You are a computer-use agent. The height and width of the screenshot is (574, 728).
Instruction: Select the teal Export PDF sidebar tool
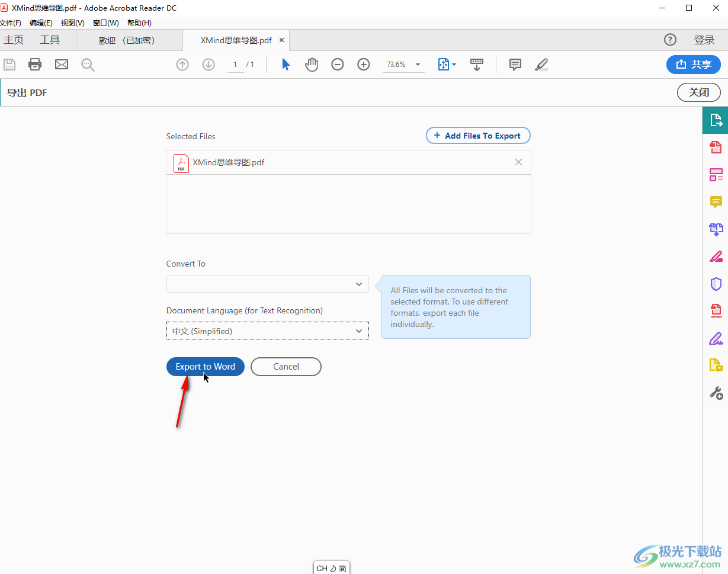[x=716, y=120]
